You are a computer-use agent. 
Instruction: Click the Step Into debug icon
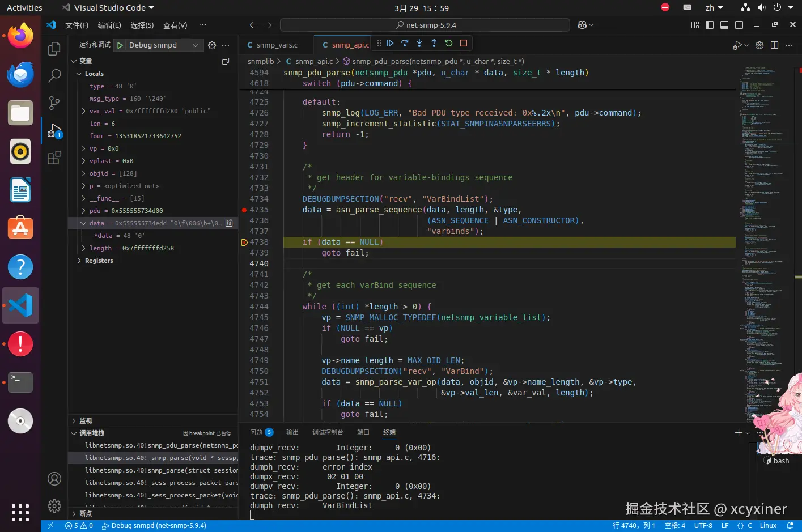pos(419,43)
